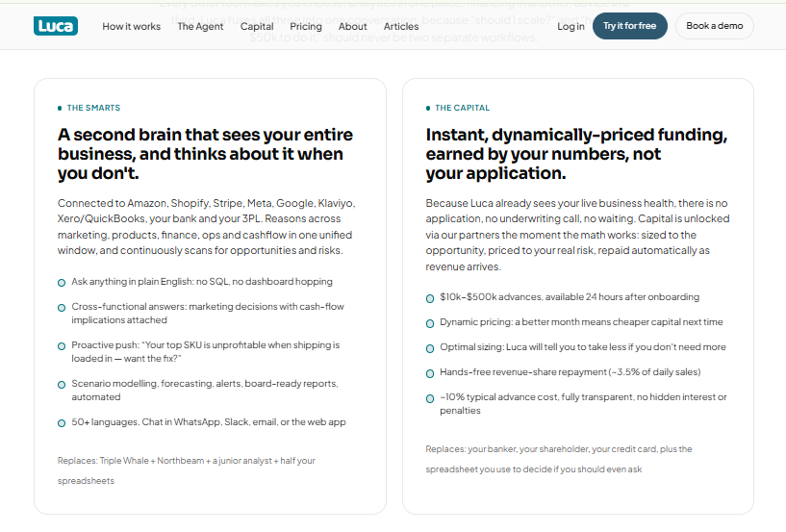
Task: Click the text '~10% typical advance cost, fully transparent'
Action: (x=583, y=404)
